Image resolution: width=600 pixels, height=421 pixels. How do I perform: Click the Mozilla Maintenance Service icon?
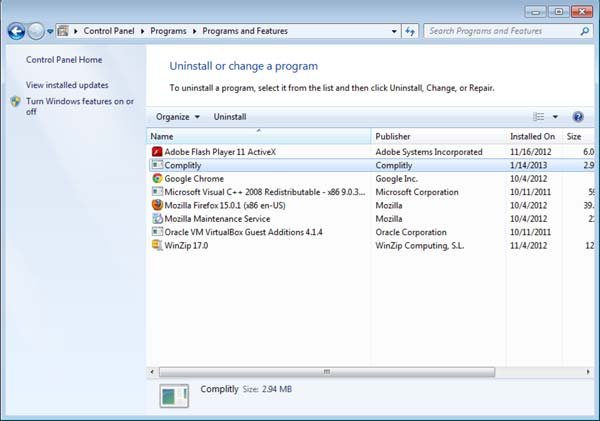157,219
